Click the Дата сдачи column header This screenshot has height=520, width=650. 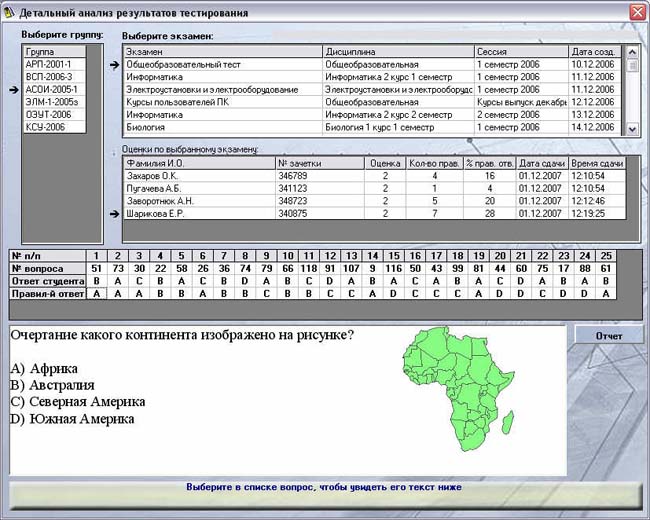click(542, 163)
